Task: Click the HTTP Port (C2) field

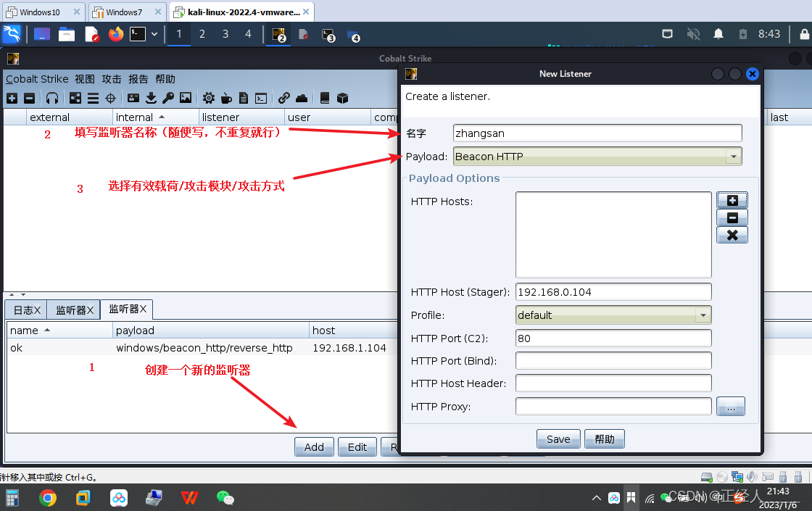Action: [613, 338]
